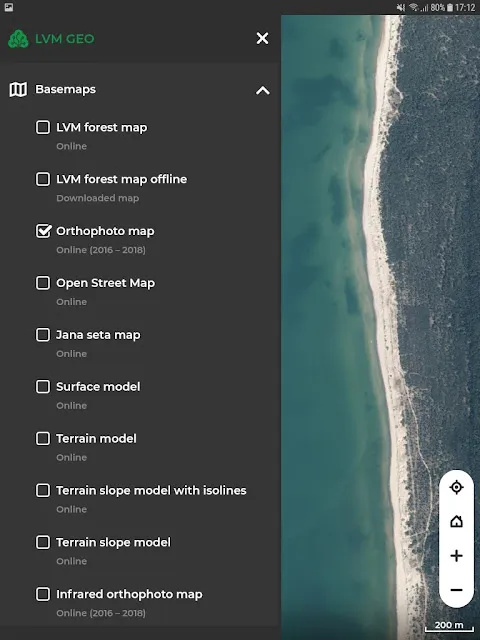Tick the Surface model checkbox
The image size is (480, 640).
coord(43,387)
